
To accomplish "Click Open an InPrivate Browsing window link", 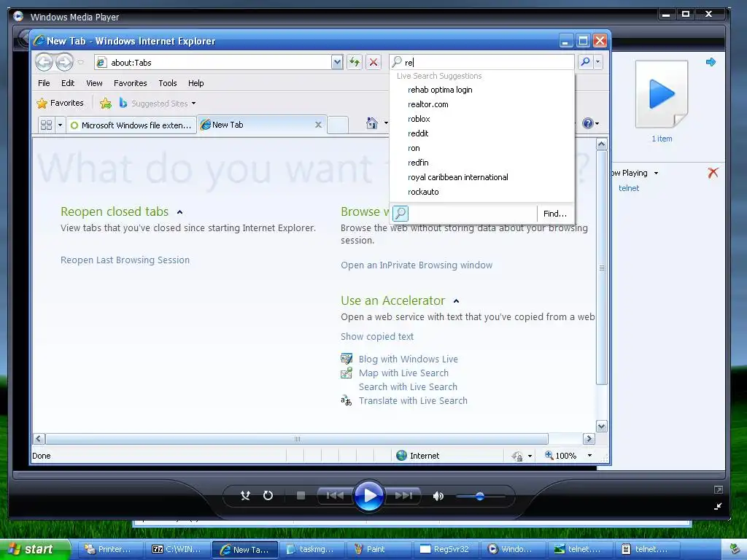I will [417, 265].
